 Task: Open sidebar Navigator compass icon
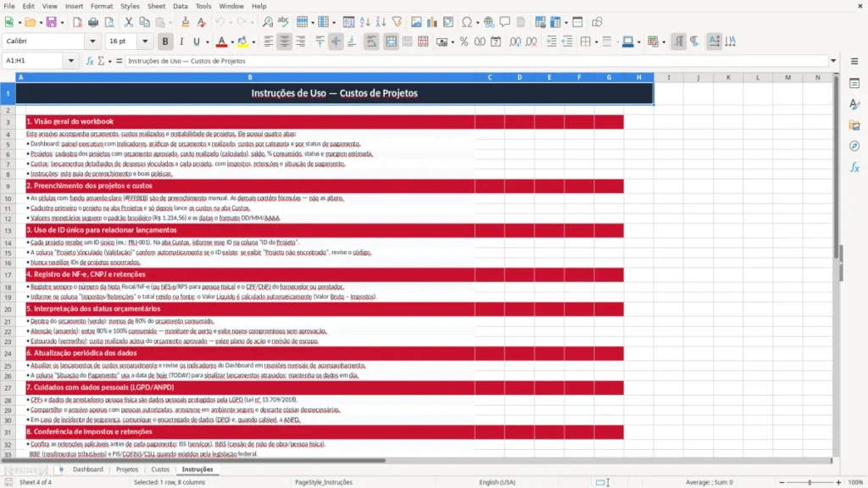(854, 146)
